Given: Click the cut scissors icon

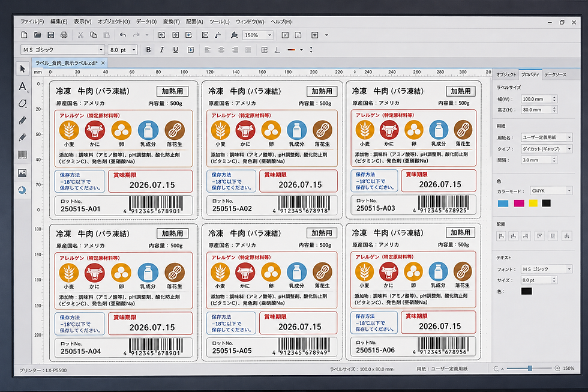Looking at the screenshot, I should coord(80,35).
